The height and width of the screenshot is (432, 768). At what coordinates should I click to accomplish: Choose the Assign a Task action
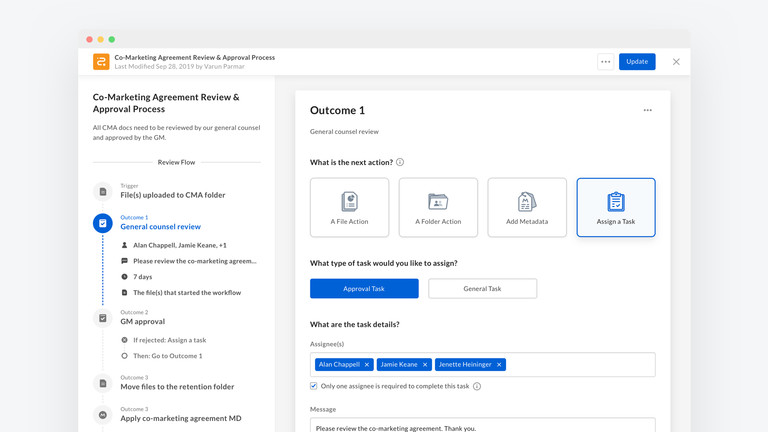coord(616,207)
